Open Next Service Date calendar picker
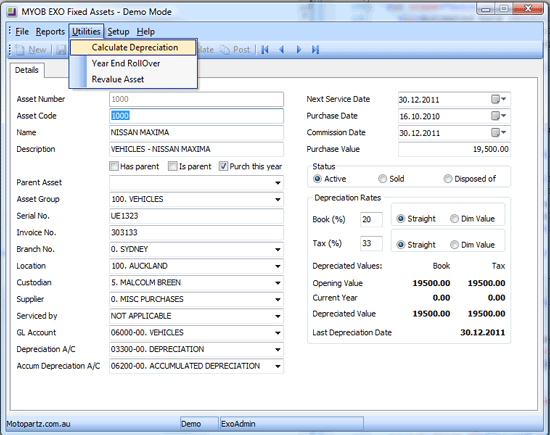 click(x=498, y=99)
